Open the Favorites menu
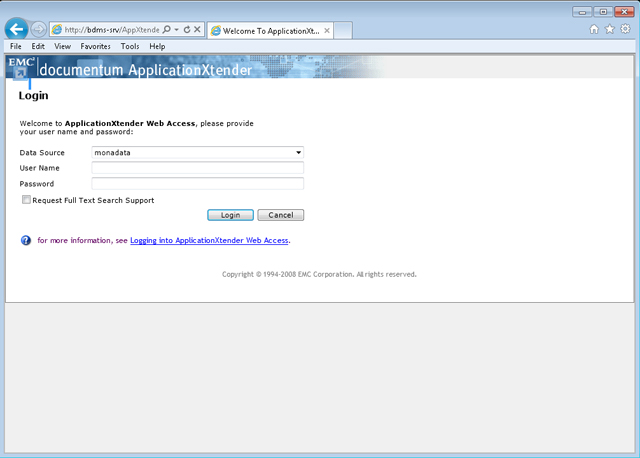 [x=95, y=46]
